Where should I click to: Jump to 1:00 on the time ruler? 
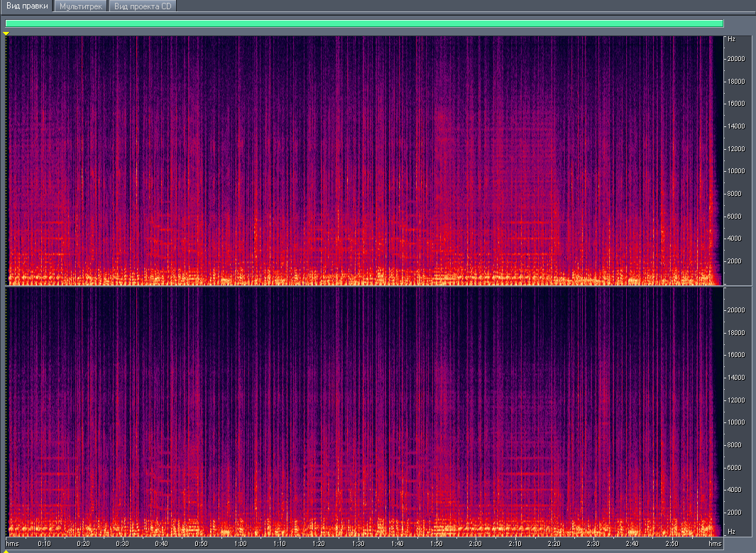tap(240, 544)
